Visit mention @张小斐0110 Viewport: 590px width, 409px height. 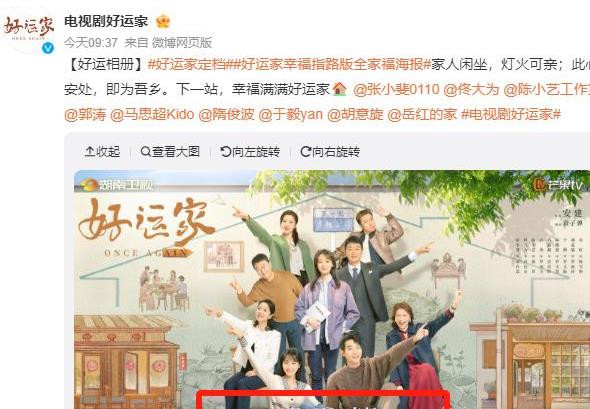point(396,90)
